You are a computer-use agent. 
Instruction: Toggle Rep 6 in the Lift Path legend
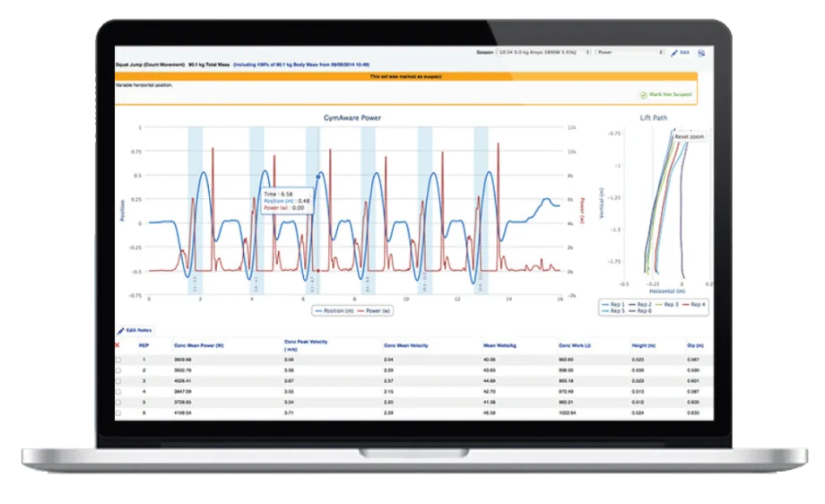click(640, 311)
